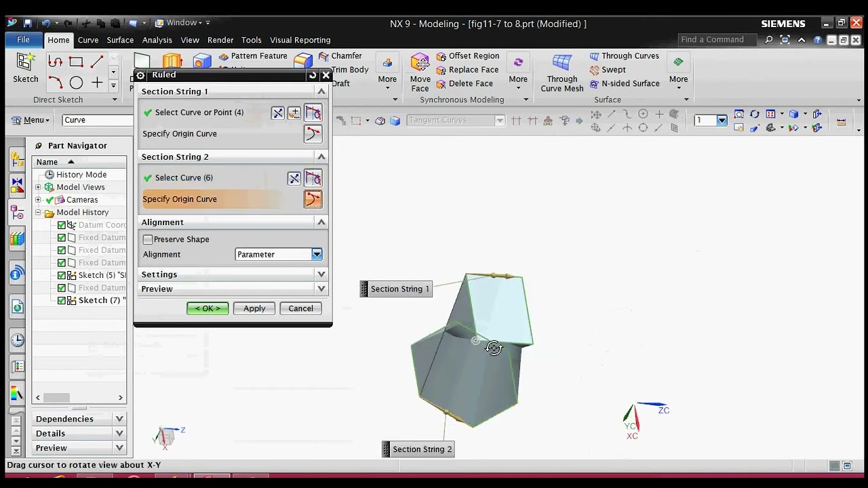This screenshot has height=488, width=868.
Task: Collapse Alignment group
Action: [x=321, y=222]
